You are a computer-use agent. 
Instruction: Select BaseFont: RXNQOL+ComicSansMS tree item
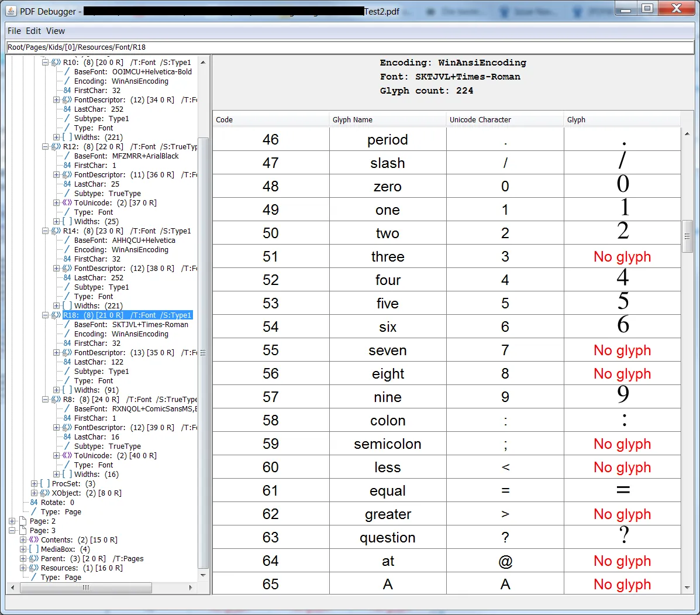pos(135,408)
